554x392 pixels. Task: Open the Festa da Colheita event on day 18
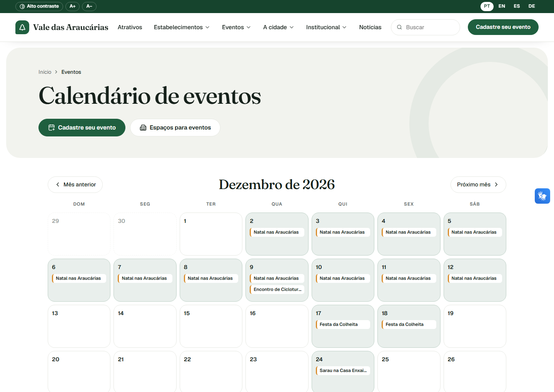tap(409, 324)
